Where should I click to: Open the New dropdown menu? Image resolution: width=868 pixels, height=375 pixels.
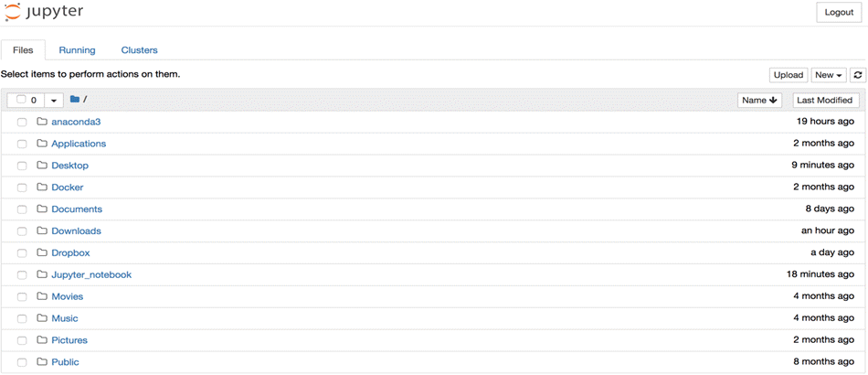(x=828, y=75)
